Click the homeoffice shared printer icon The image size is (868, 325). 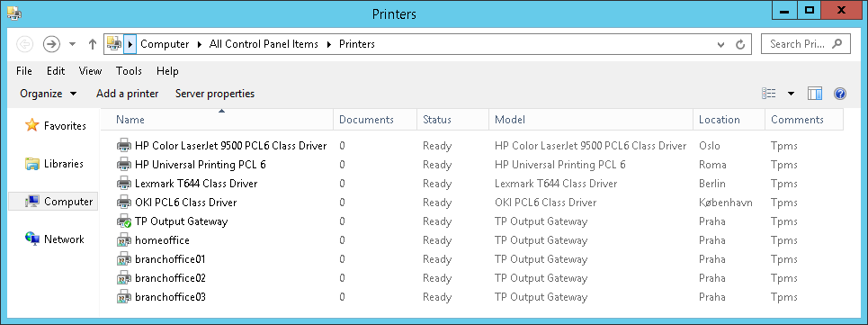click(x=123, y=240)
